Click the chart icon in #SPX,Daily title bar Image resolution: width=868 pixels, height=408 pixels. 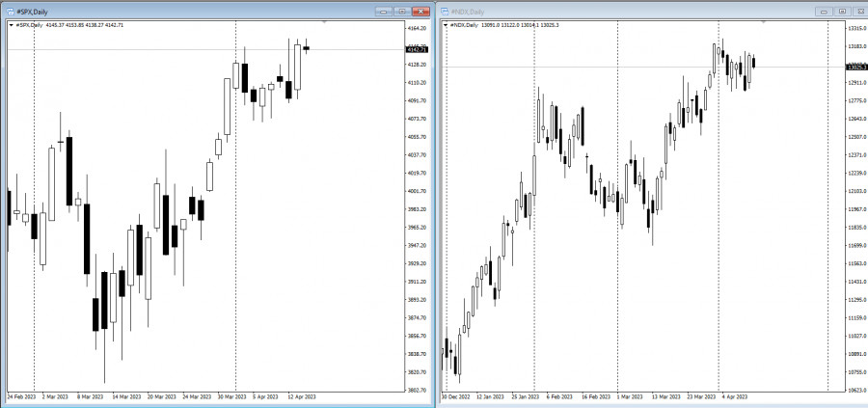(10, 11)
